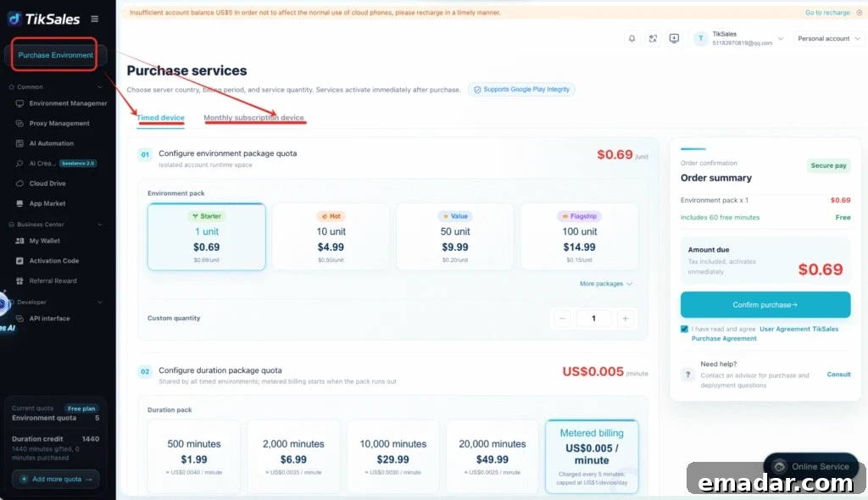Open the notifications bell
Image resolution: width=868 pixels, height=500 pixels.
(x=632, y=38)
